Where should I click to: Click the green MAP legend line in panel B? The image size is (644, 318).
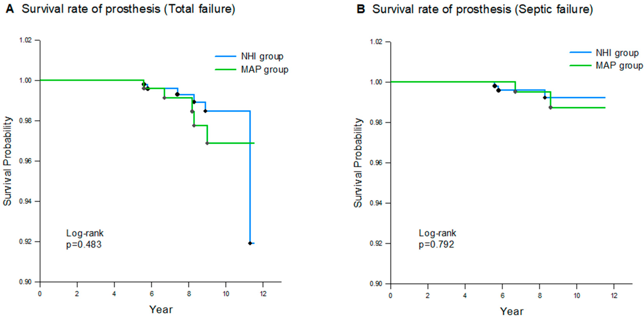pos(580,66)
